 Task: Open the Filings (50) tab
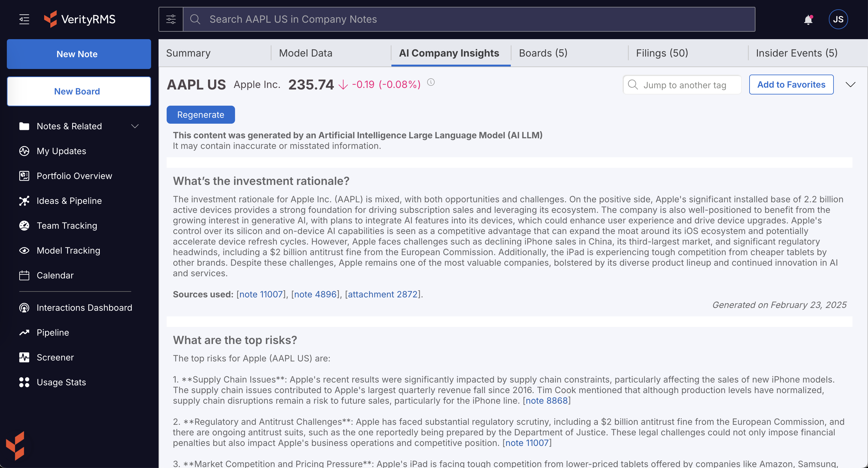[x=662, y=53]
